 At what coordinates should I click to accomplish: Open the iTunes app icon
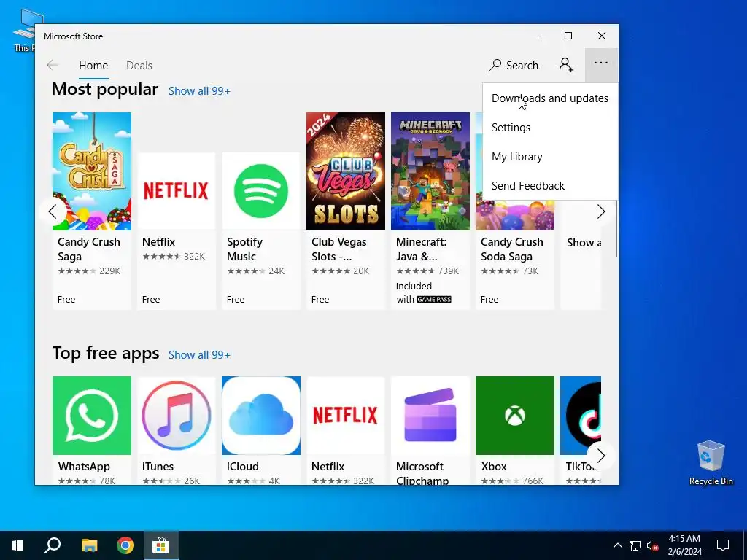point(177,415)
